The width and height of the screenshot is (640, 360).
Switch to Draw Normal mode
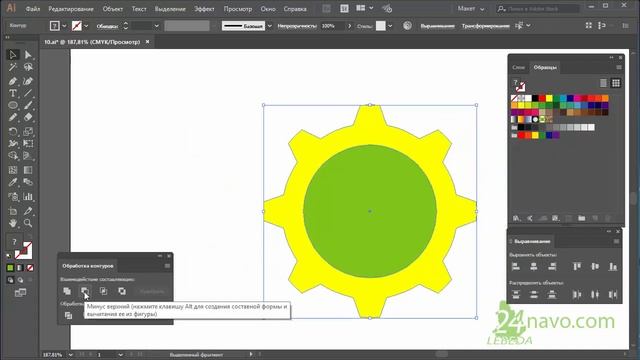pos(10,280)
